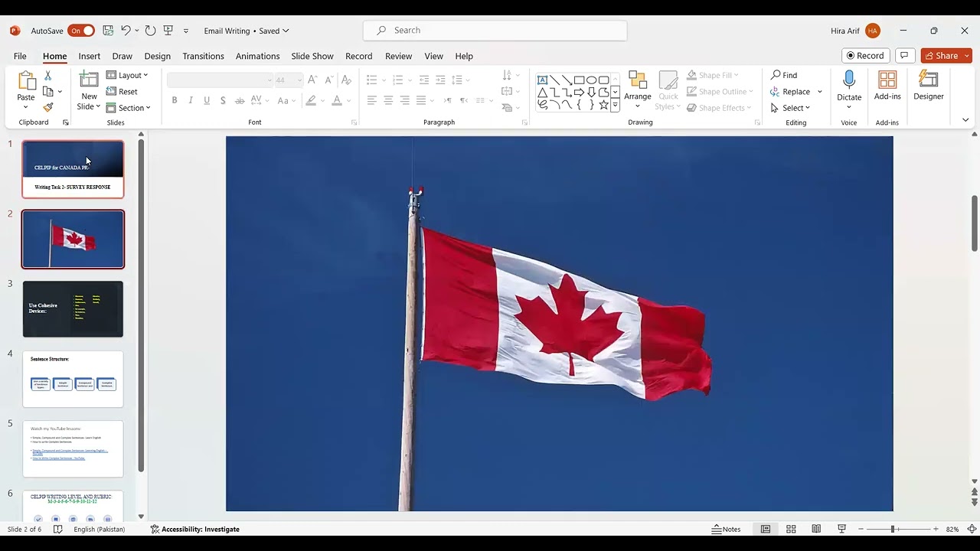The width and height of the screenshot is (980, 551).
Task: Toggle text Shadow formatting
Action: 223,100
